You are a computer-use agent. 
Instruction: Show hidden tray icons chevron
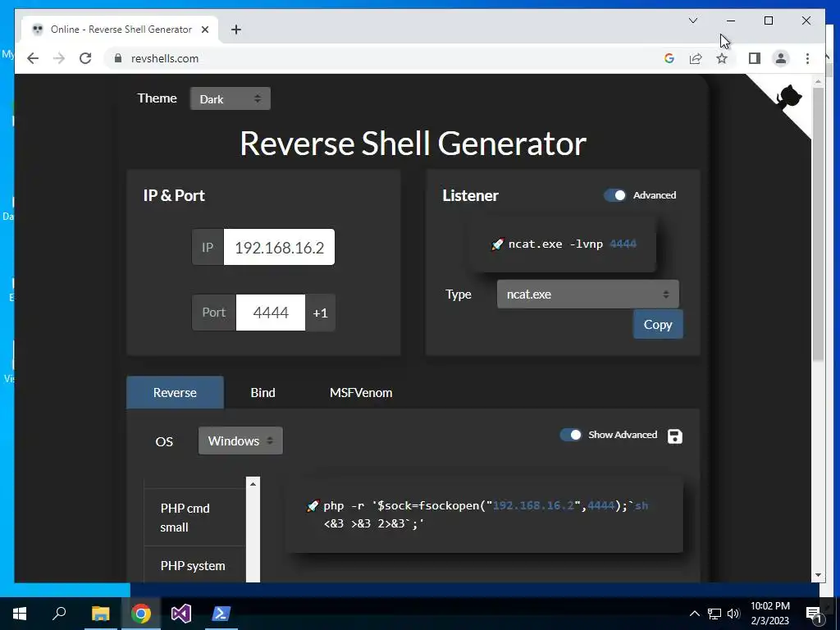pos(694,614)
